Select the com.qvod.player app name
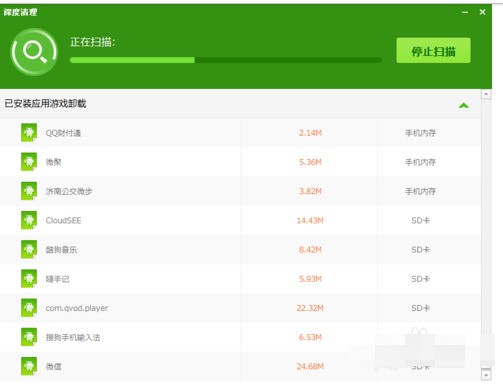The width and height of the screenshot is (503, 386). coord(77,308)
